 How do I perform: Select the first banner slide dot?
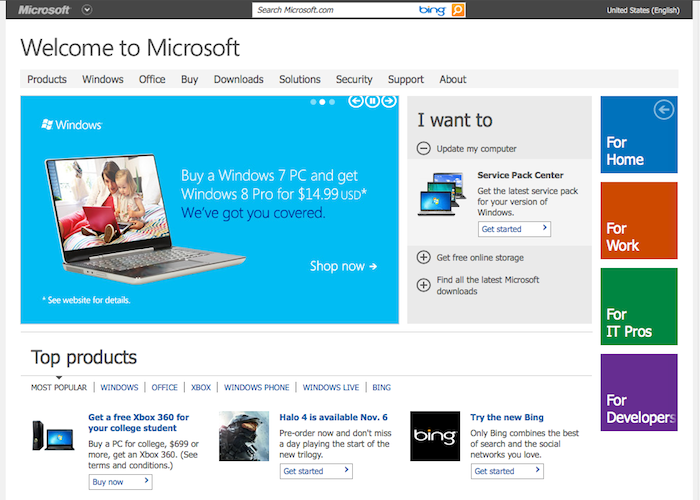[313, 102]
